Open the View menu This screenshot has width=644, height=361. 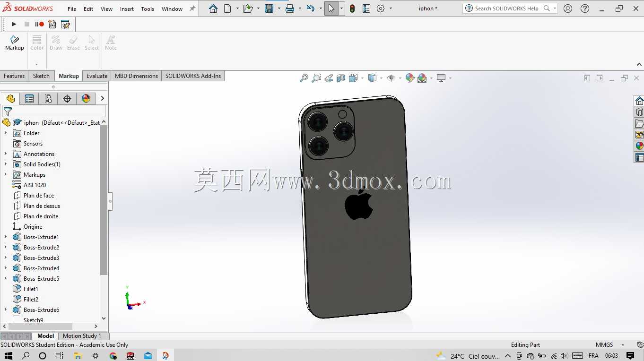107,9
